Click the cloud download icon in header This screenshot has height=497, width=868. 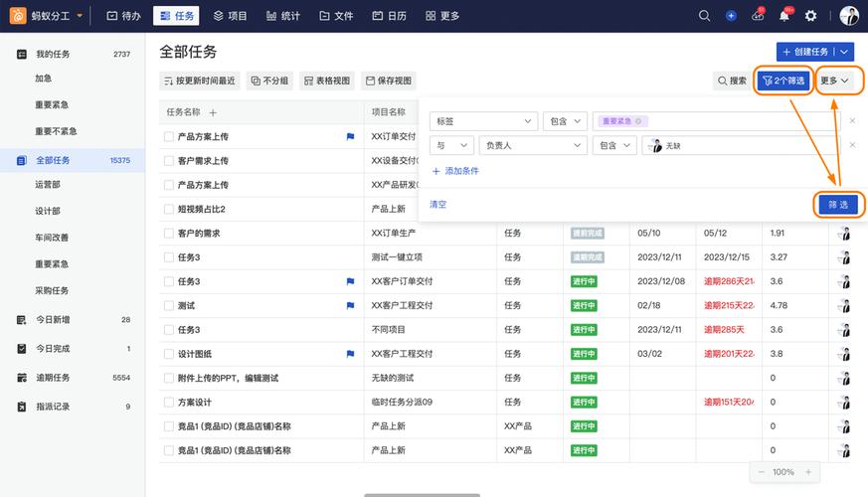point(758,16)
